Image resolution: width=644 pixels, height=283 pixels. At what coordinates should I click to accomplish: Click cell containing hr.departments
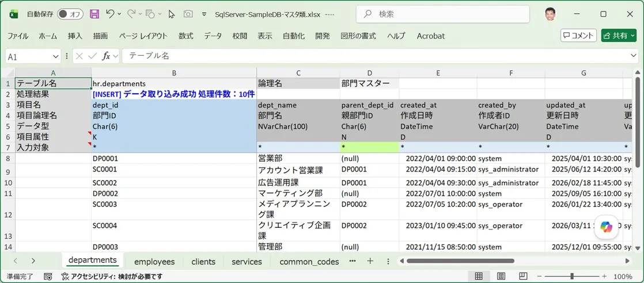(x=174, y=83)
